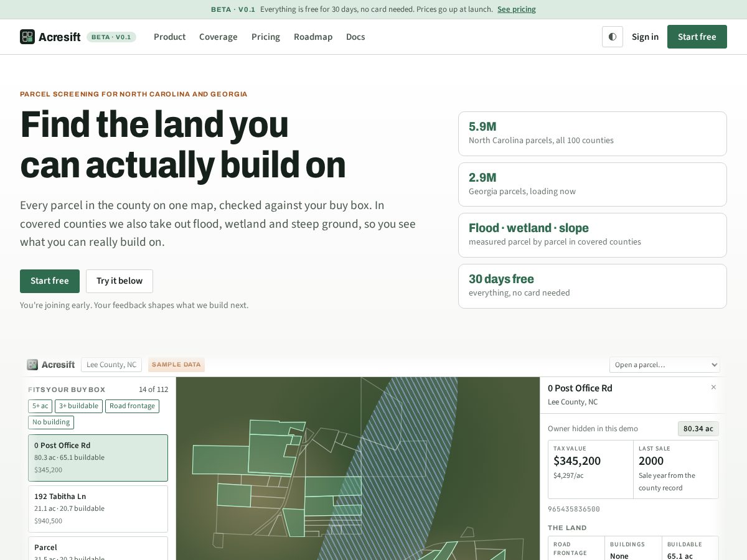Click the $345,200 tax value figure
747x560 pixels.
coord(577,461)
